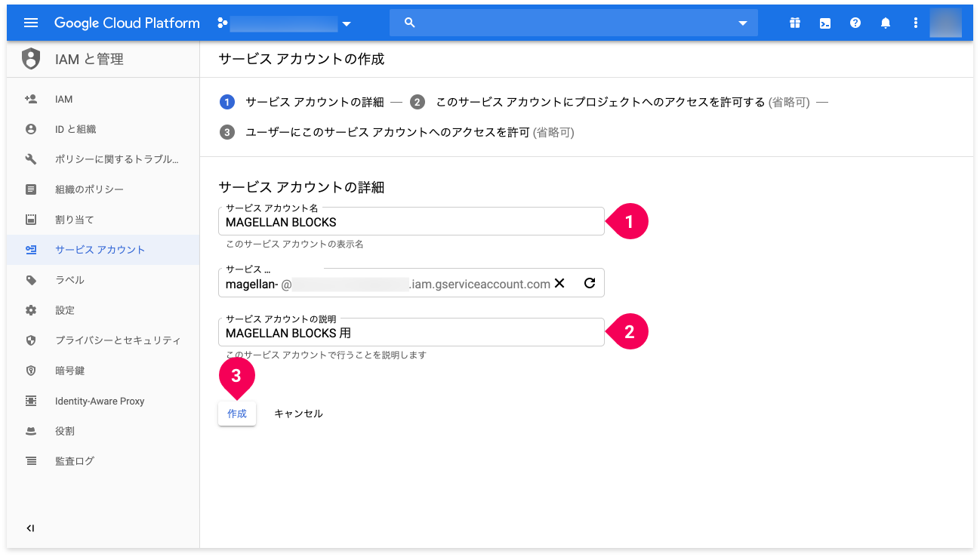Expand the search bar dropdown arrow
Screen dimensions: 980x557
click(x=742, y=23)
